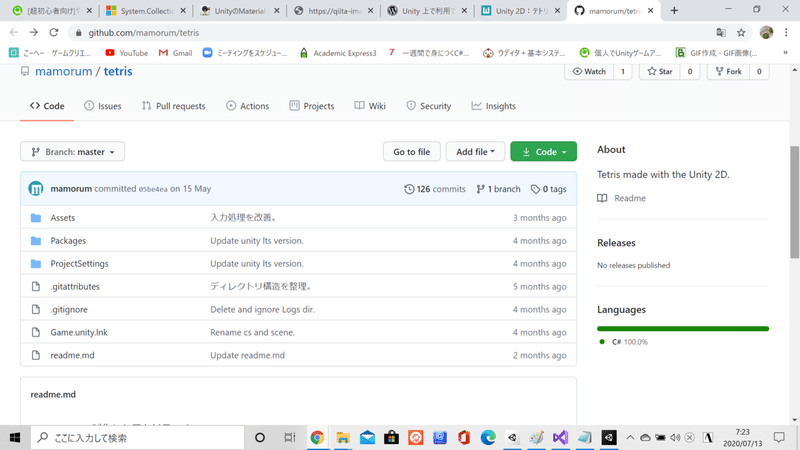Open commit 'Update readme.md'

pyautogui.click(x=247, y=356)
